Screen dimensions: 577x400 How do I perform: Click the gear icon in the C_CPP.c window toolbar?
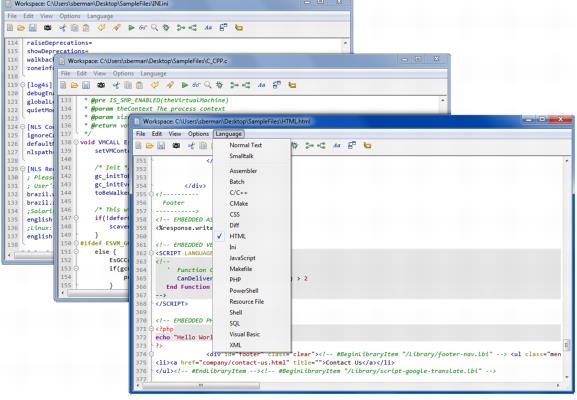pyautogui.click(x=219, y=85)
